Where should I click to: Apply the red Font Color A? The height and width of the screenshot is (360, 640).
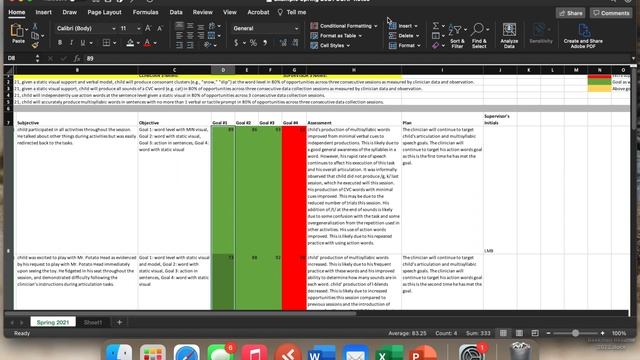click(x=147, y=42)
